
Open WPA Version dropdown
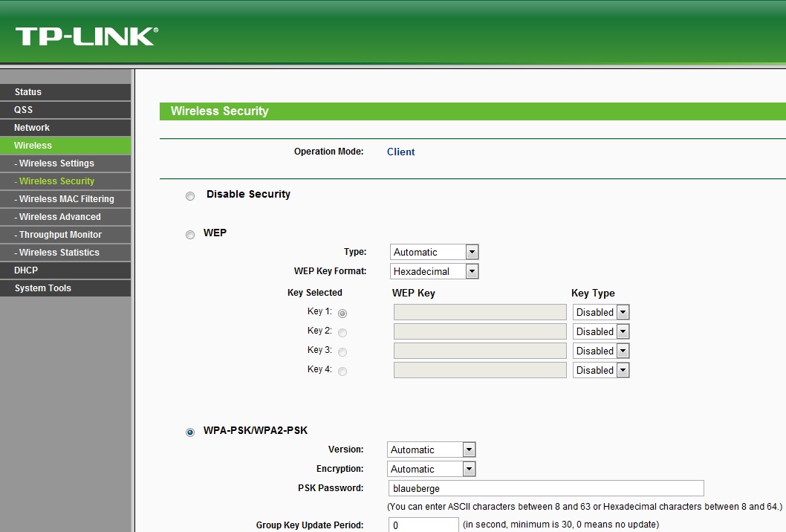click(431, 450)
